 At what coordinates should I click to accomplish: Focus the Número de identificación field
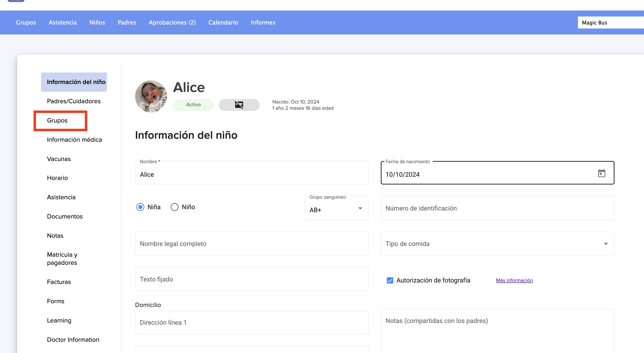[x=497, y=208]
